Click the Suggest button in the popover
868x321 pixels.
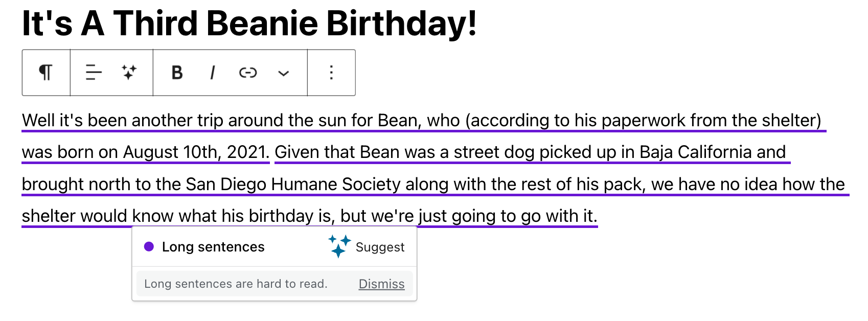click(x=379, y=247)
